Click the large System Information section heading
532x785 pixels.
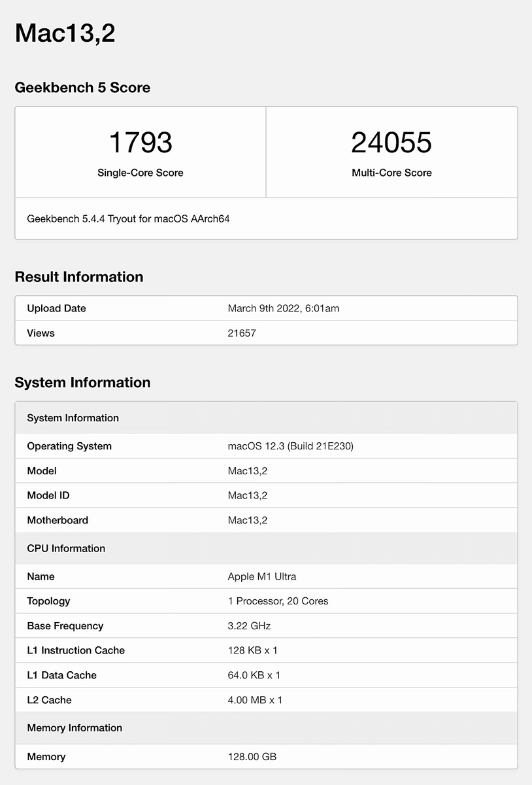82,382
